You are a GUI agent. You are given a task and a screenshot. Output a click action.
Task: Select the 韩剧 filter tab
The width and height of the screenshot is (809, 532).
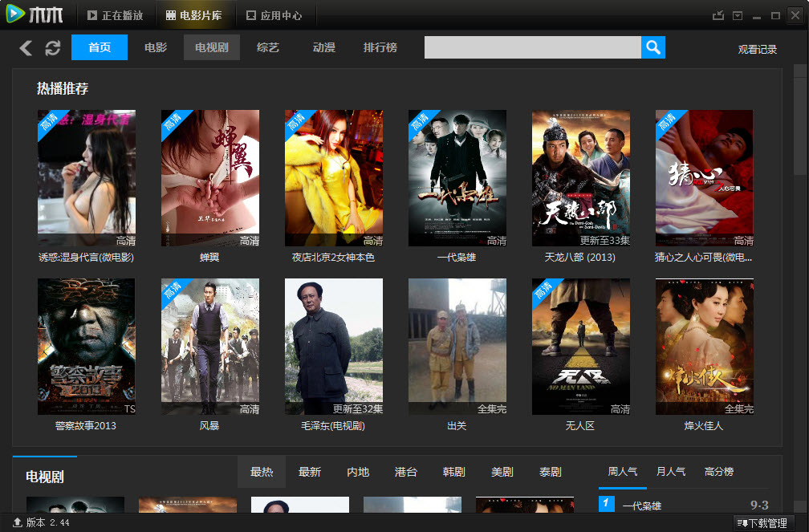point(454,472)
